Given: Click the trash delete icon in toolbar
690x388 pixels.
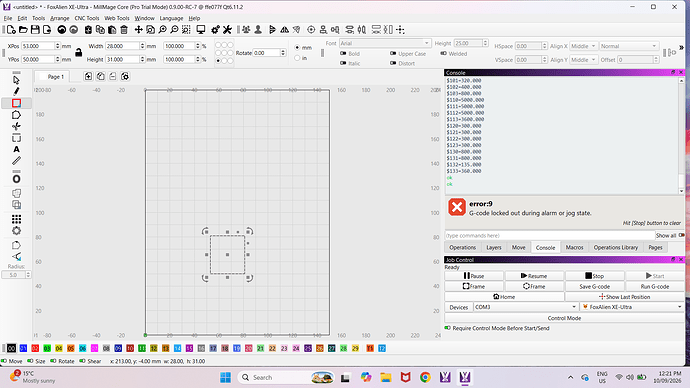Looking at the screenshot, I should click(124, 29).
